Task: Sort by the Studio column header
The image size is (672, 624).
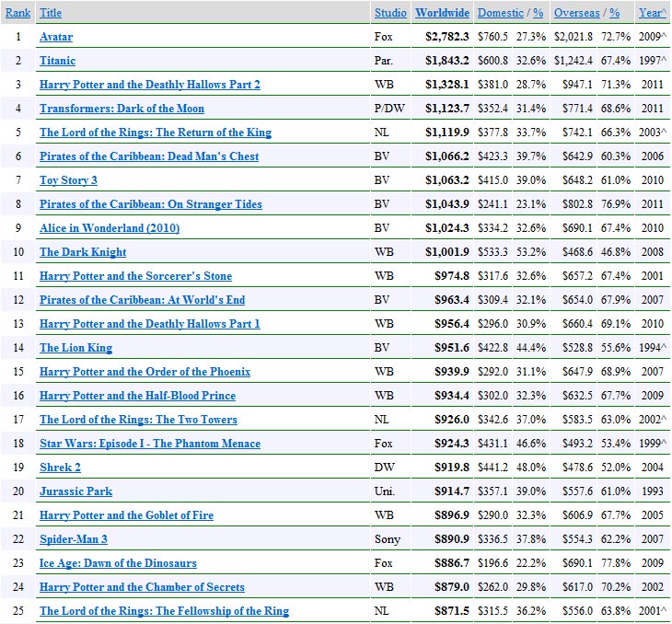Action: coord(390,13)
